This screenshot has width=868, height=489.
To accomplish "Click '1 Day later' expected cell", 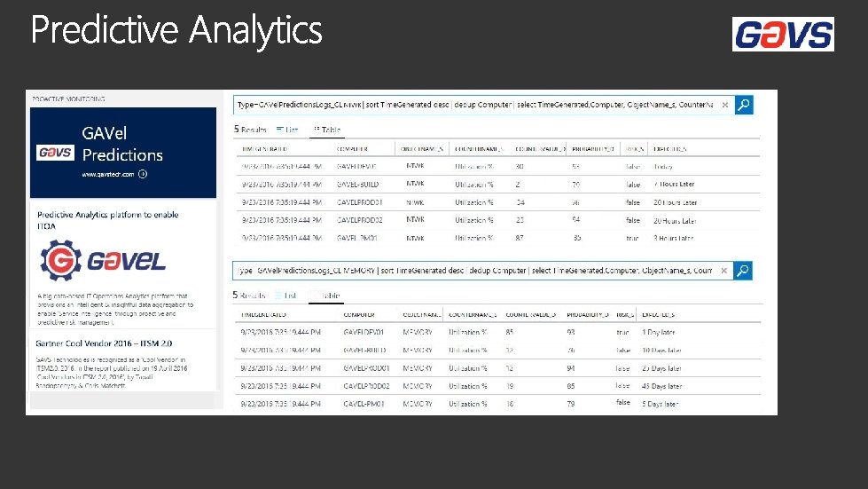I will pyautogui.click(x=658, y=332).
